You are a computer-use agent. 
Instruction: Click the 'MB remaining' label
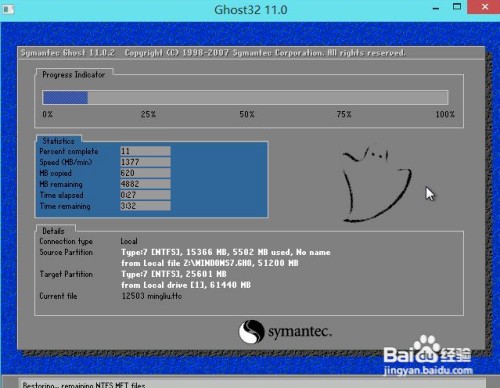point(61,184)
